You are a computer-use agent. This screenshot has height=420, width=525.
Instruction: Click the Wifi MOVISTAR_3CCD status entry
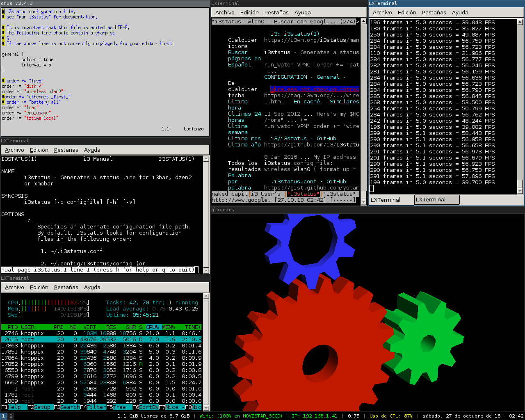pos(268,416)
